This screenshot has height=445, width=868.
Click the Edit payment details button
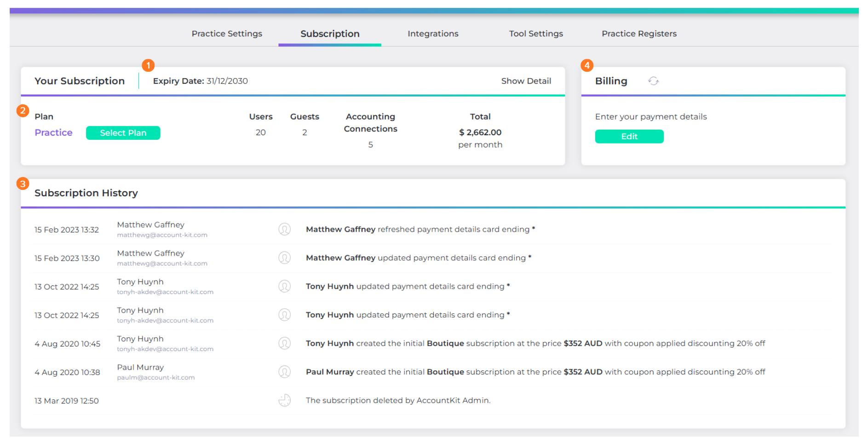coord(629,137)
